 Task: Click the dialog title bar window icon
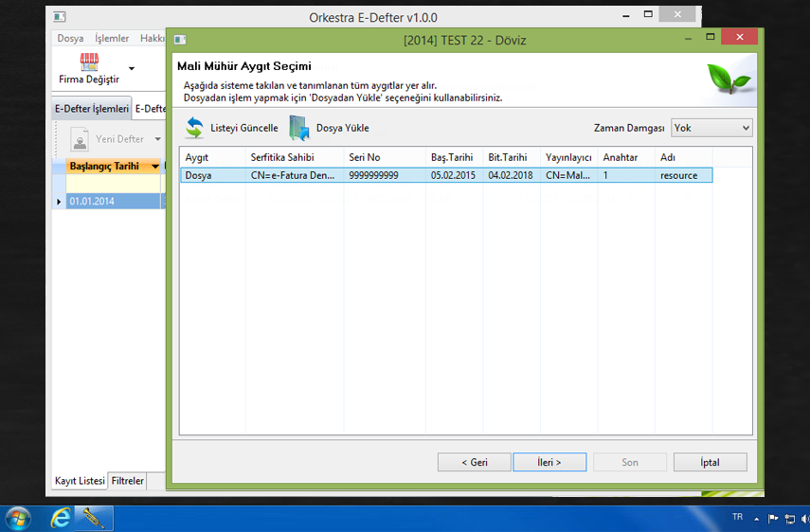click(180, 40)
